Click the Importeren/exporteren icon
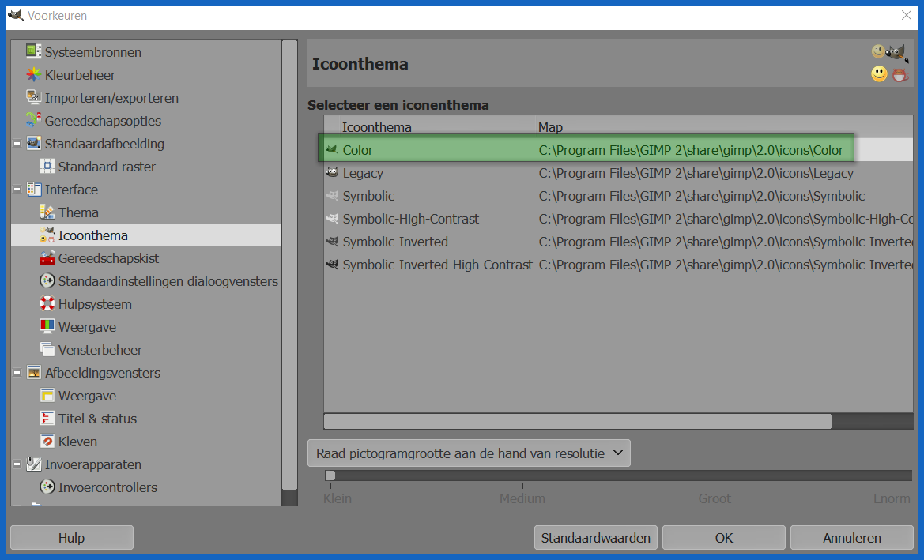This screenshot has height=560, width=924. 33,98
